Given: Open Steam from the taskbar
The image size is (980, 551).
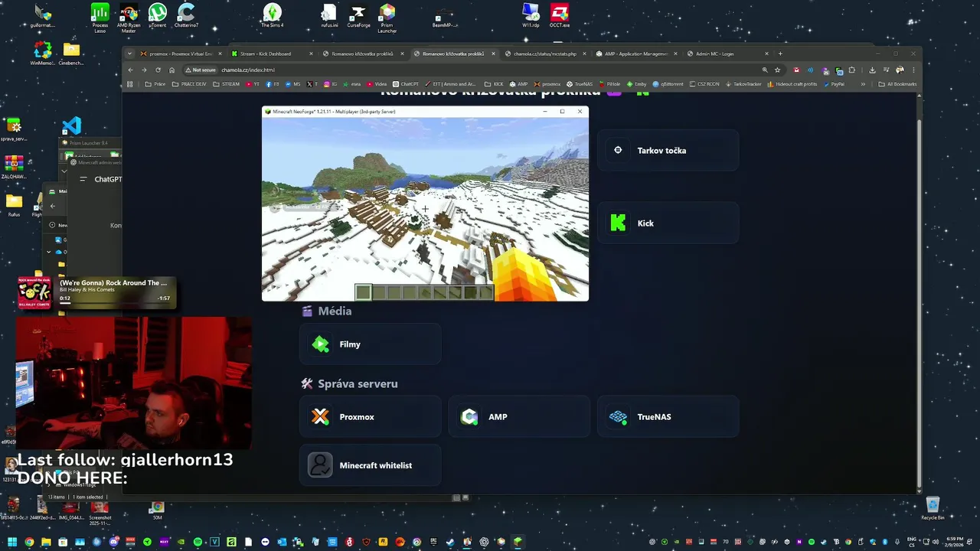Looking at the screenshot, I should coord(450,542).
